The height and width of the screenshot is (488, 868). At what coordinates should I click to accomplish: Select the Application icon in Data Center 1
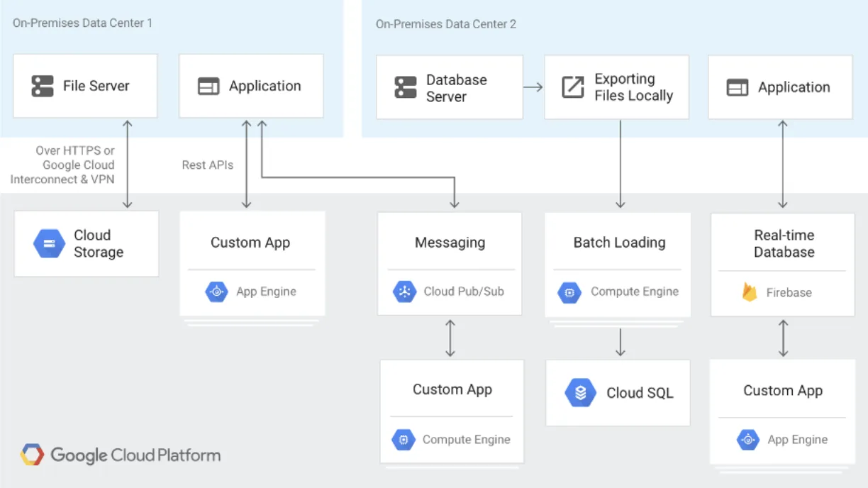click(x=208, y=87)
